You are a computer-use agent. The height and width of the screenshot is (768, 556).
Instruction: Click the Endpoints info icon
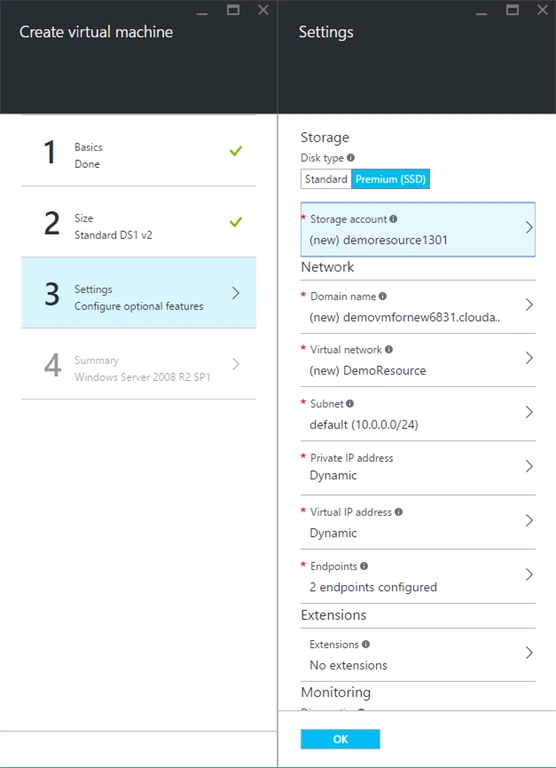click(364, 566)
